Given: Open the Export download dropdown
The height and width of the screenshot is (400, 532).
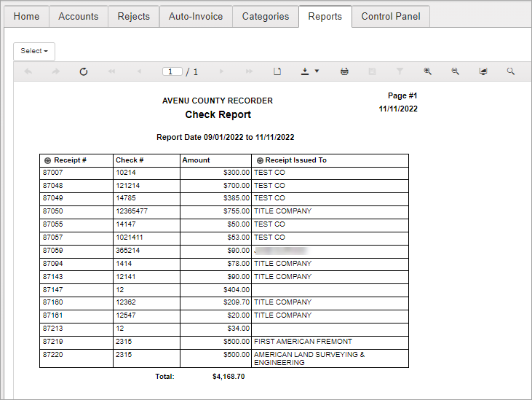Looking at the screenshot, I should (310, 71).
